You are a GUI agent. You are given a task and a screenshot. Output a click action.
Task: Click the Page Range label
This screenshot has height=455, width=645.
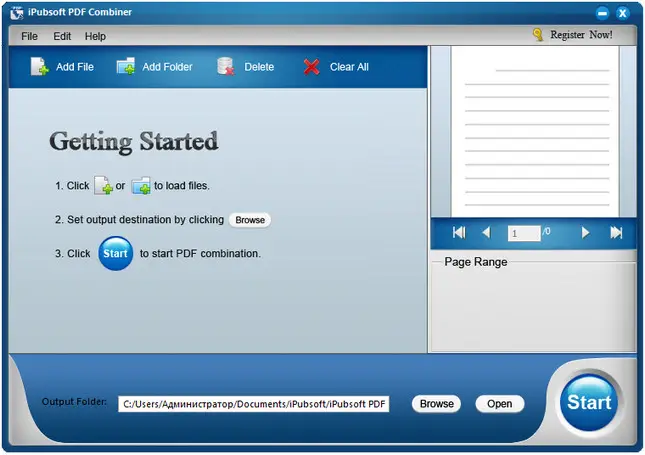point(476,262)
